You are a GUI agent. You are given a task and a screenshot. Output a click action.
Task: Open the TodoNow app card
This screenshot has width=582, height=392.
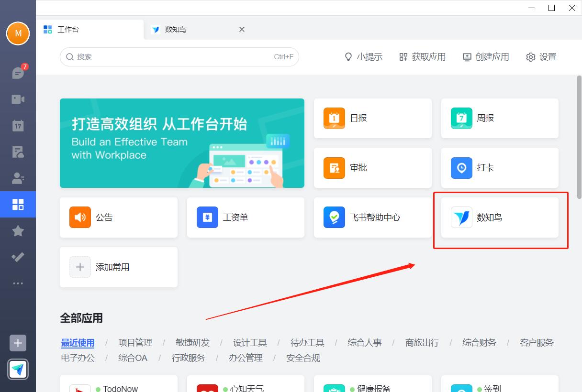pos(119,384)
